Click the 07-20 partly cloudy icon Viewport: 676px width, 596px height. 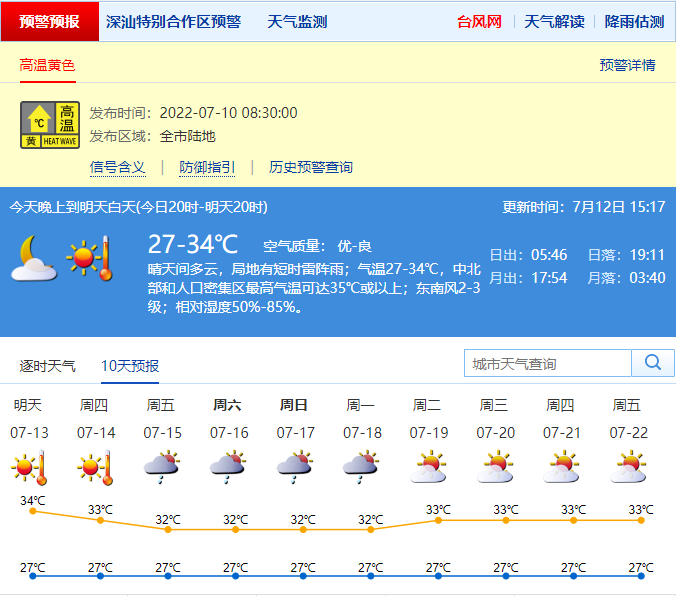click(495, 467)
